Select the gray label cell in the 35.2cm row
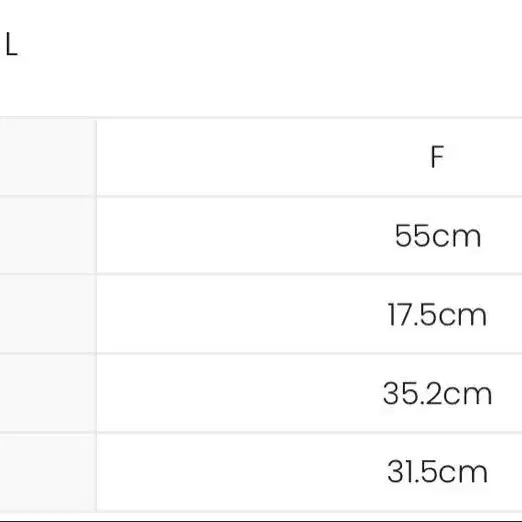This screenshot has width=522, height=522. coord(48,393)
